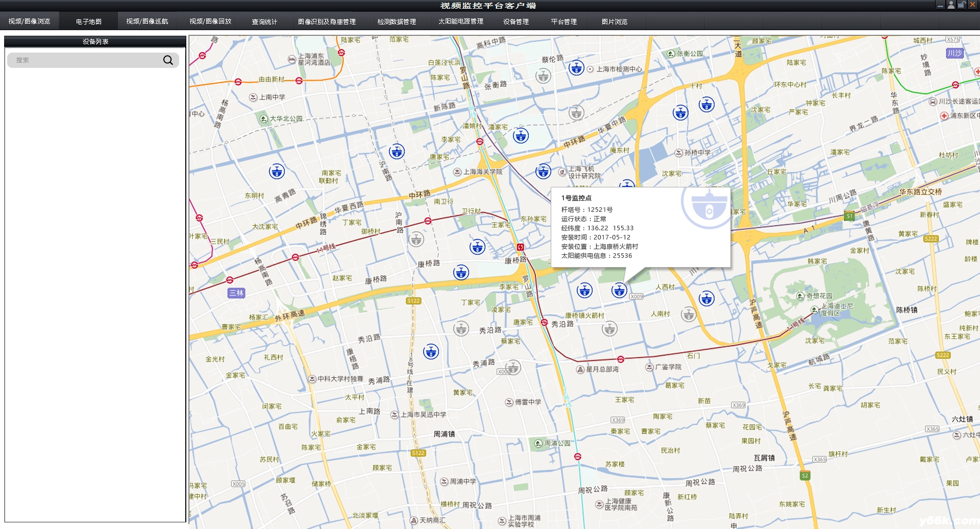The width and height of the screenshot is (980, 529).
Task: Go to the 查询统计 menu
Action: 264,21
